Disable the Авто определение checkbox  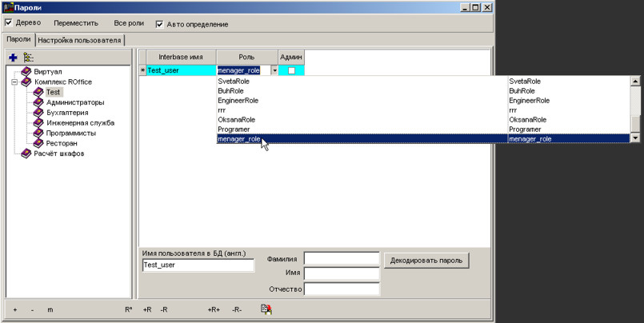point(159,24)
